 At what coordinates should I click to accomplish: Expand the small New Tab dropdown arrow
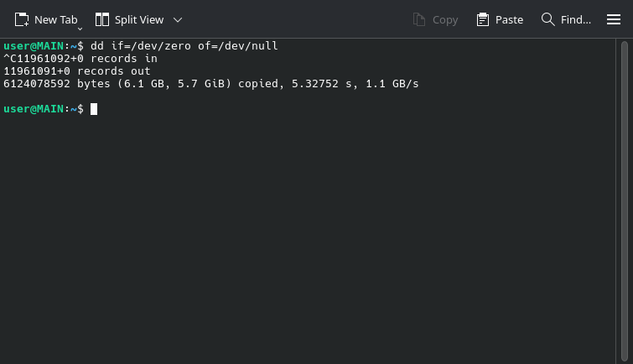tap(80, 29)
